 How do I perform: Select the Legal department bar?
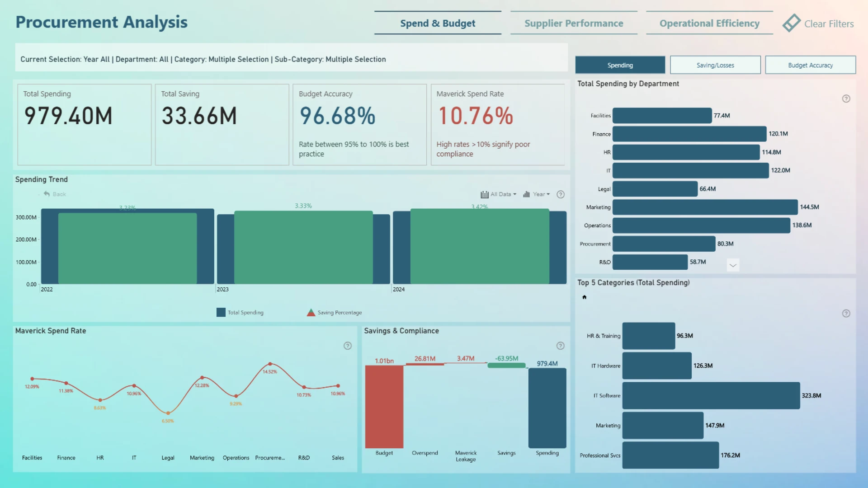(655, 189)
